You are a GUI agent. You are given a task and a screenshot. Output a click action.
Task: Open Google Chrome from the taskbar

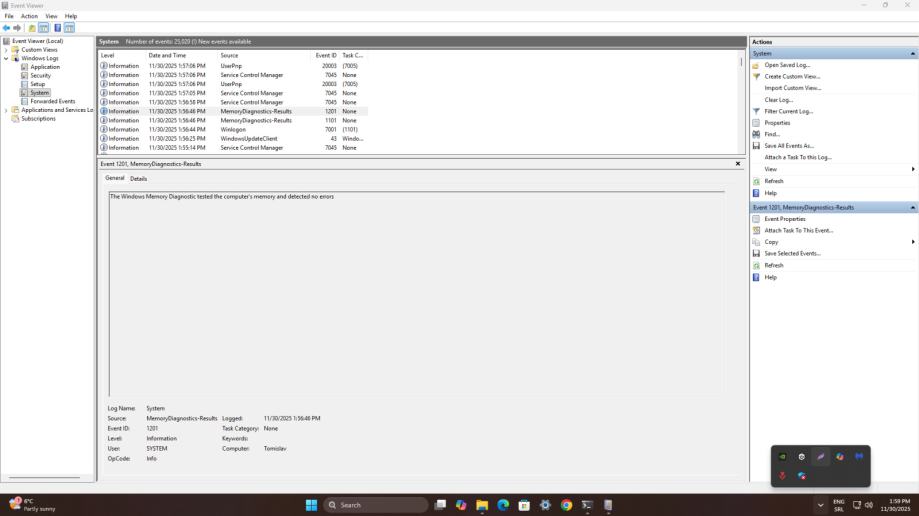pyautogui.click(x=566, y=505)
